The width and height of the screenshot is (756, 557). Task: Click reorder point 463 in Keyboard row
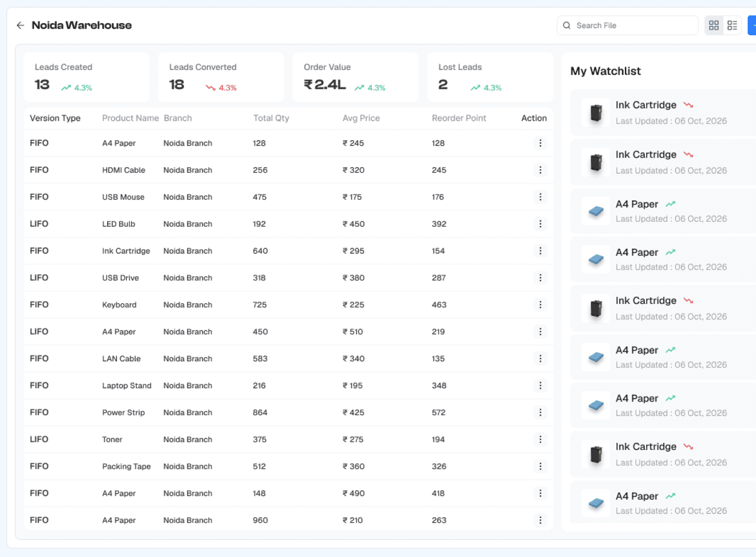(x=439, y=304)
